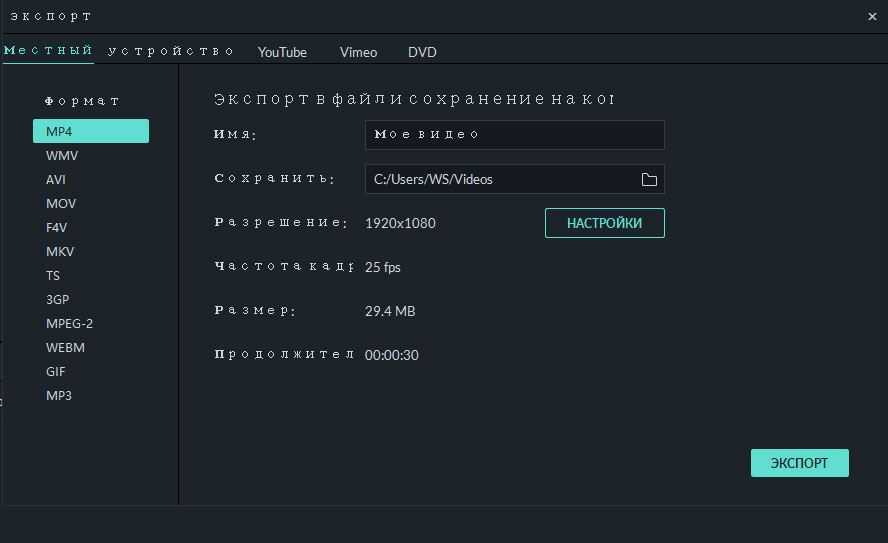Click the save path field
Viewport: 888px width, 543px height.
click(500, 180)
